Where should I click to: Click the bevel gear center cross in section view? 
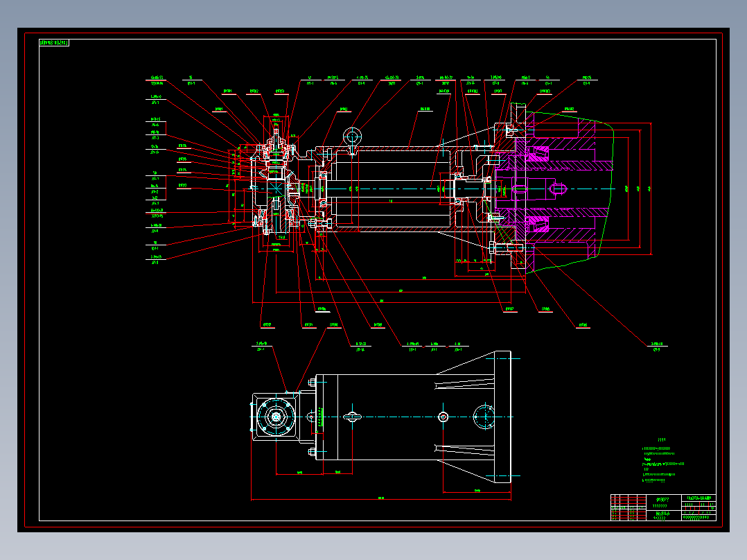pos(276,189)
